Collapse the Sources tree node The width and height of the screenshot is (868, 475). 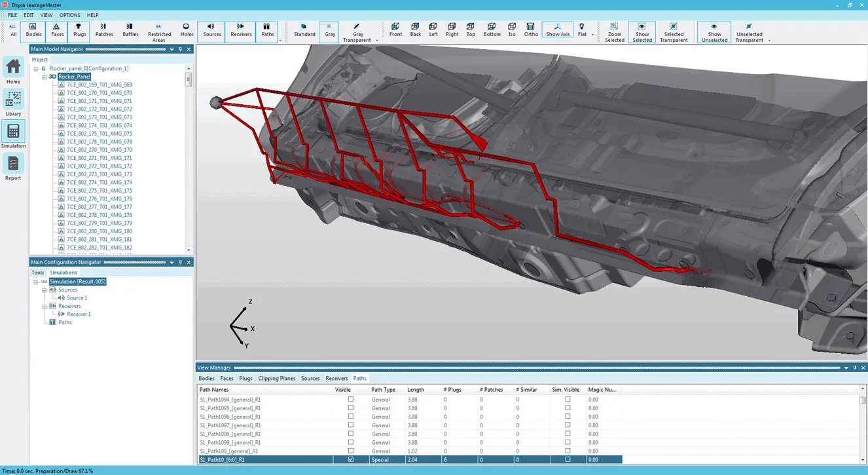[x=44, y=290]
